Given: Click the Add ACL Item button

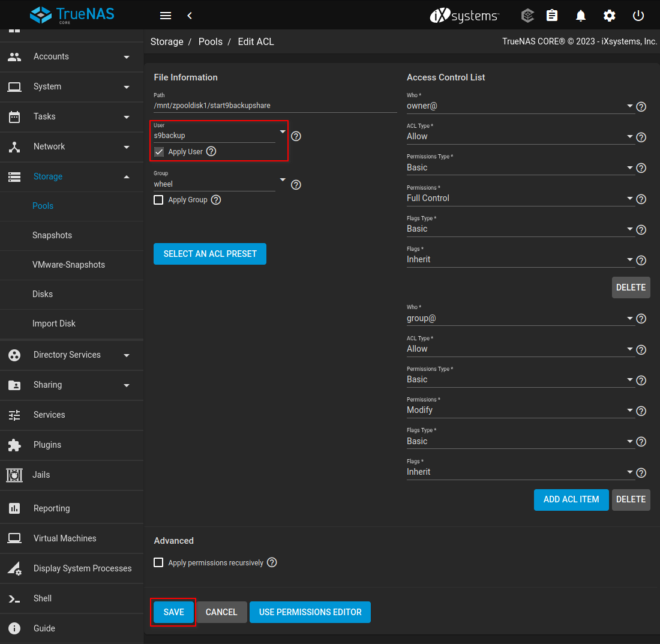Looking at the screenshot, I should 571,499.
